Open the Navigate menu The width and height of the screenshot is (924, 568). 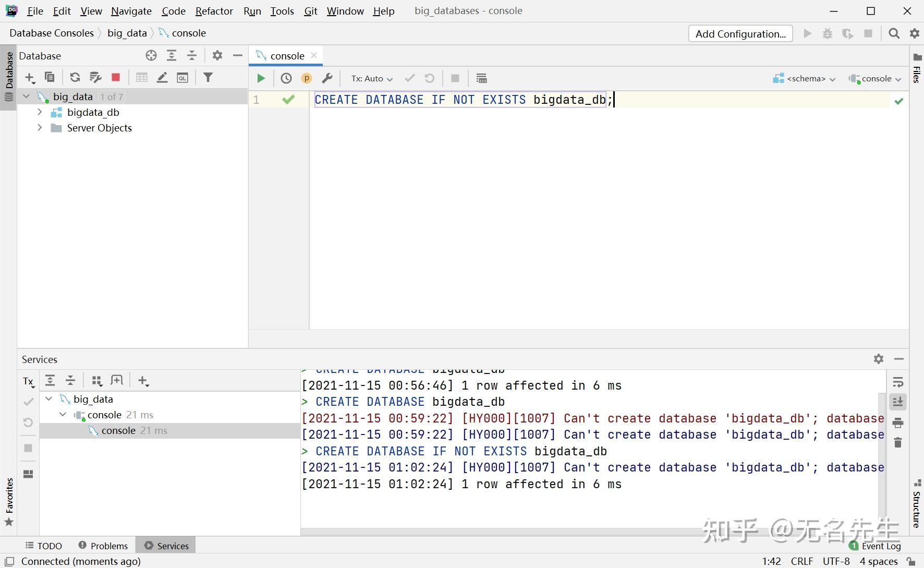131,11
